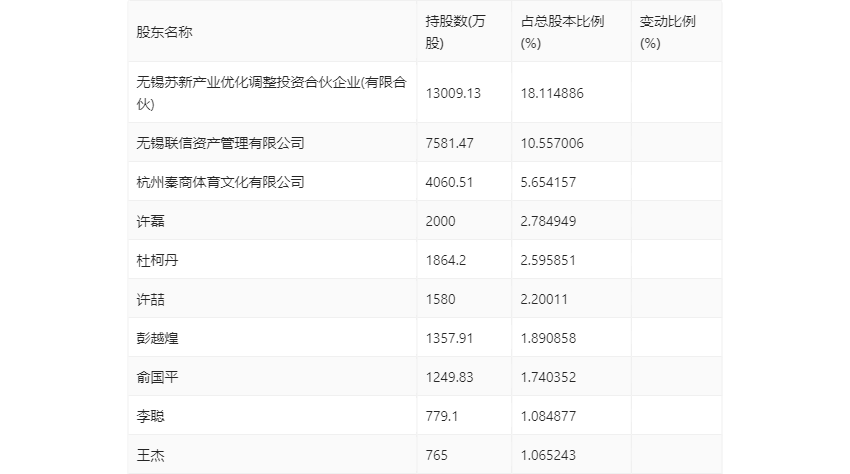Viewport: 850px width, 474px height.
Task: Select the holdings value 765
Action: coord(436,456)
